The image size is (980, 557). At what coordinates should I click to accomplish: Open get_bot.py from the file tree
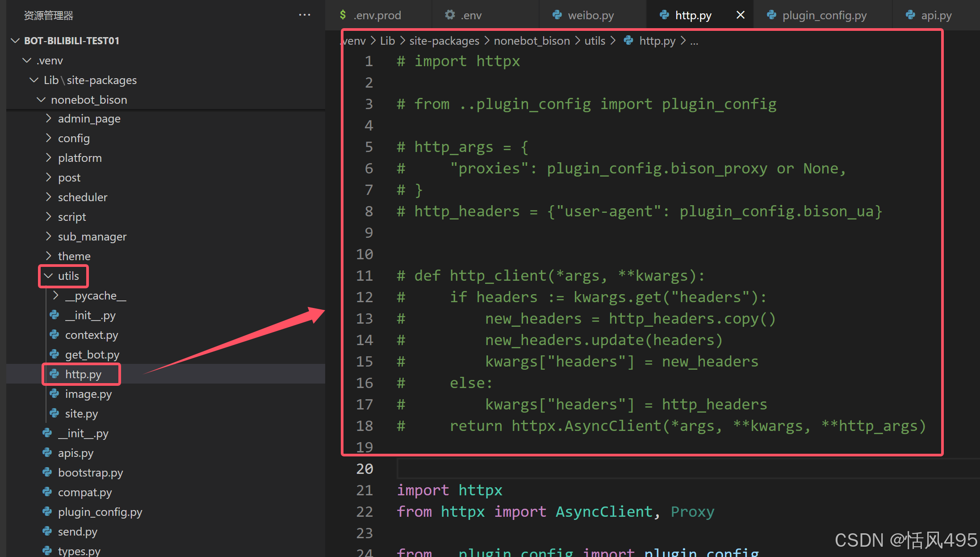(x=92, y=354)
